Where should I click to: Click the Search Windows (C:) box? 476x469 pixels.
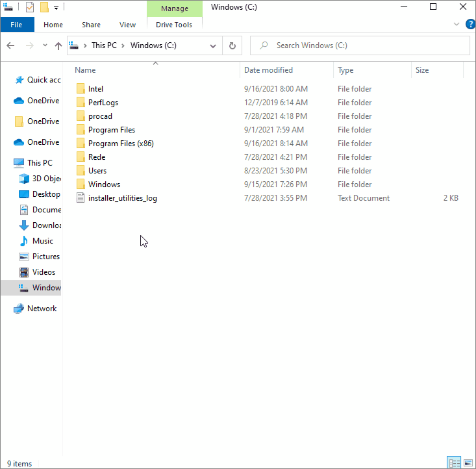(360, 45)
